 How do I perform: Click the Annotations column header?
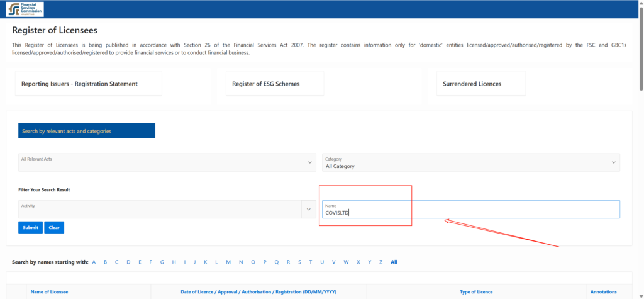(x=603, y=292)
